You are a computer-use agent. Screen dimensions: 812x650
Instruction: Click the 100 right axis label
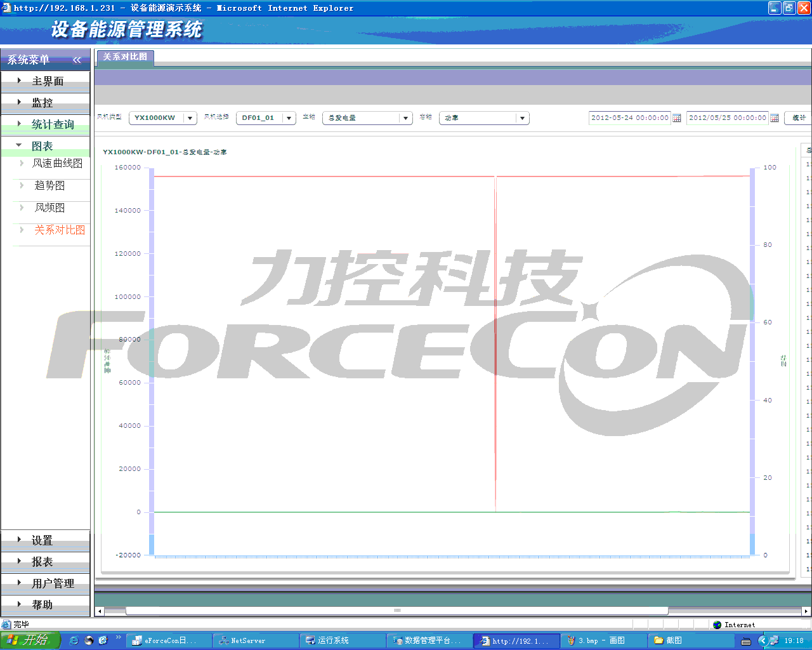tap(769, 168)
